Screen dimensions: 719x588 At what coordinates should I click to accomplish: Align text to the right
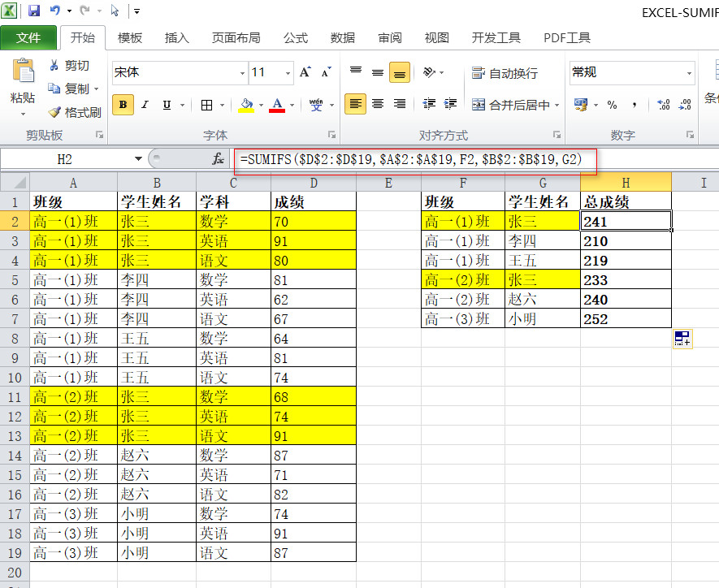(400, 104)
